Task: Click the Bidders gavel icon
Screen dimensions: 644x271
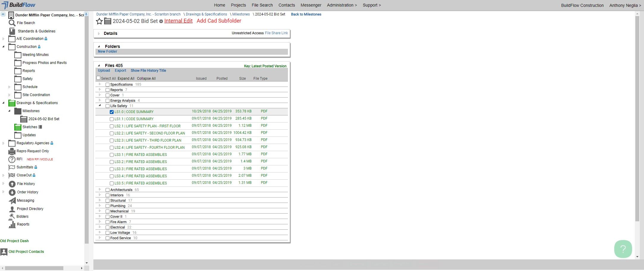Action: pyautogui.click(x=12, y=217)
